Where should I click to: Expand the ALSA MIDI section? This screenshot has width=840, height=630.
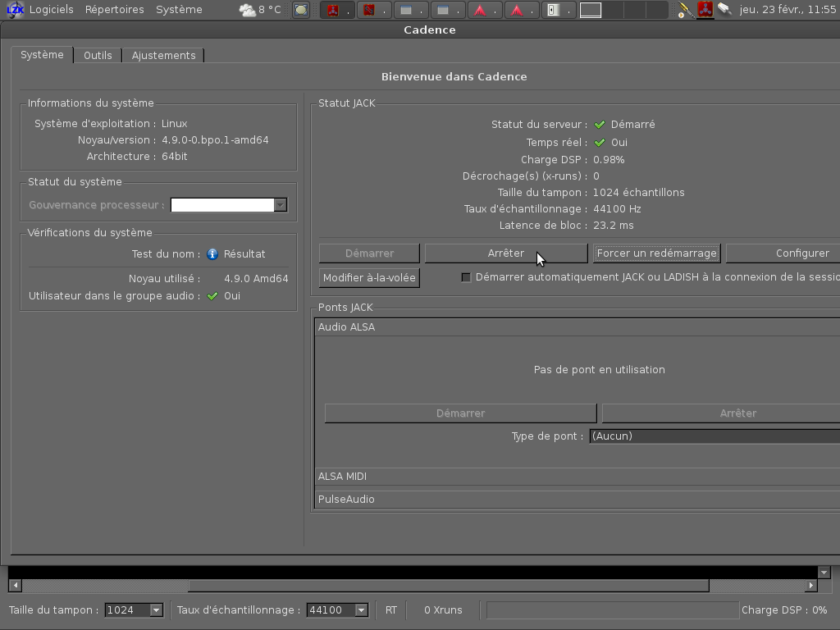point(574,477)
